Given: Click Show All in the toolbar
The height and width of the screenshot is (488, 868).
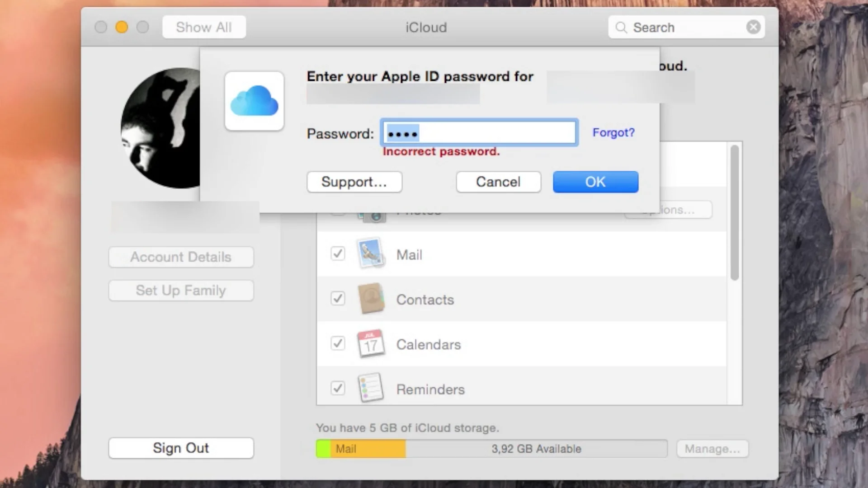Looking at the screenshot, I should pos(203,27).
